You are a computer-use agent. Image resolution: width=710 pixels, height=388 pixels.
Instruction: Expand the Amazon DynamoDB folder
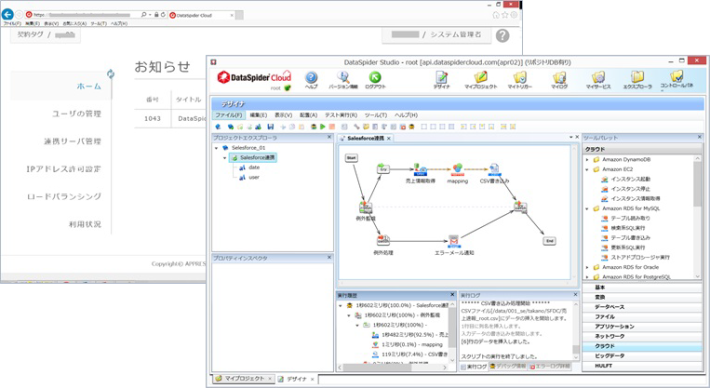[587, 159]
